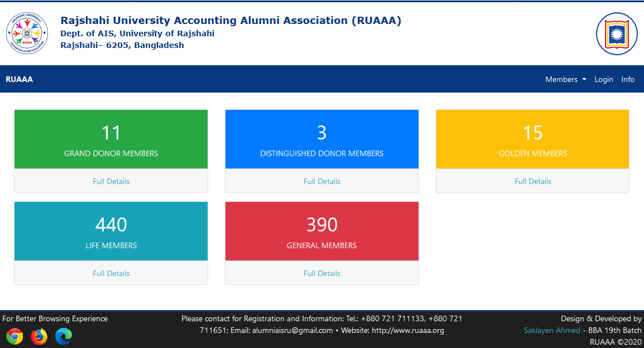Screen dimensions: 644x348
Task: Click the Firefox browser icon
Action: click(x=39, y=336)
